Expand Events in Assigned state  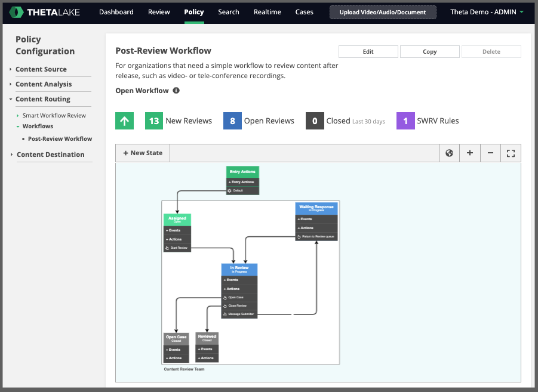coord(177,230)
